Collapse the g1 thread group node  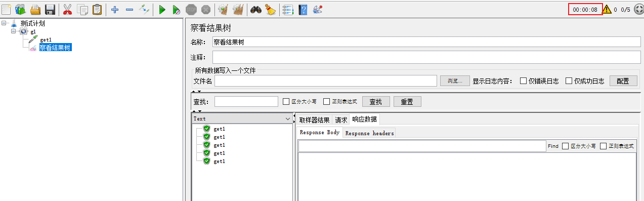pyautogui.click(x=14, y=31)
